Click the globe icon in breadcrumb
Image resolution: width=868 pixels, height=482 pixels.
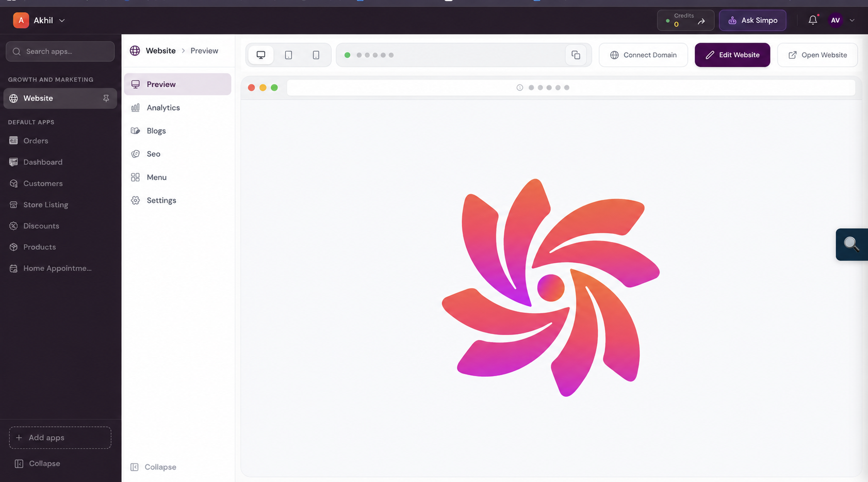[x=135, y=51]
